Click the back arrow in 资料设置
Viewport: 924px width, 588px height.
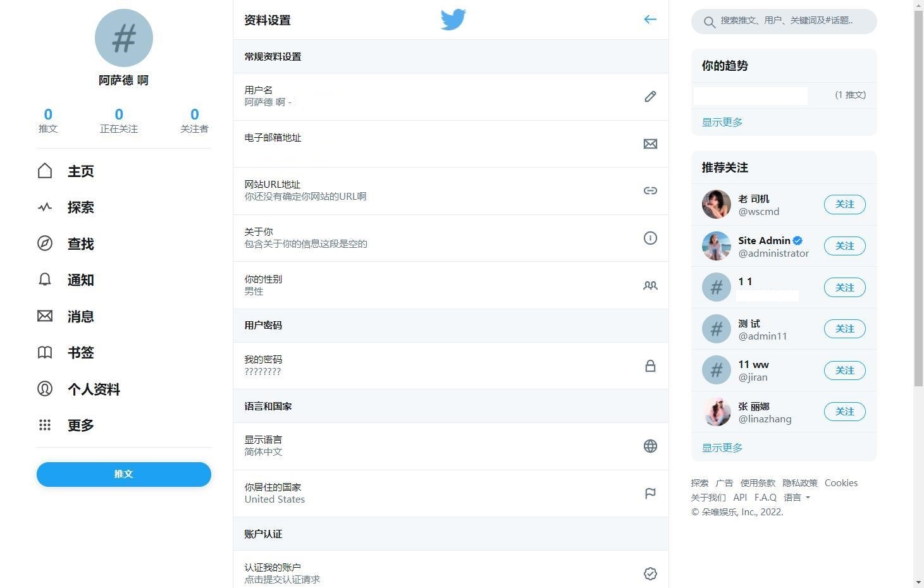650,19
